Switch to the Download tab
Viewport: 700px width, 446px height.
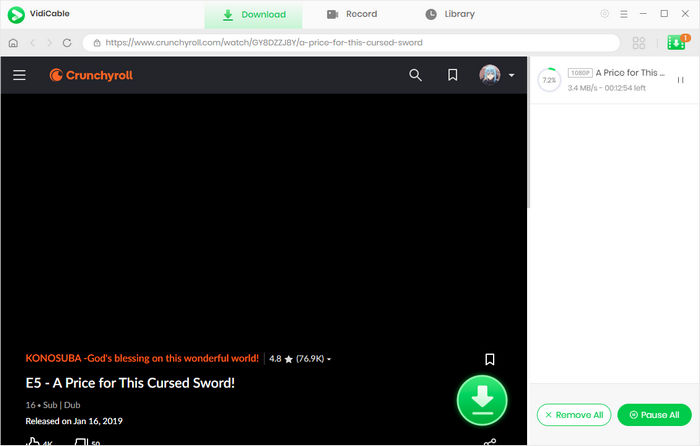(x=254, y=15)
